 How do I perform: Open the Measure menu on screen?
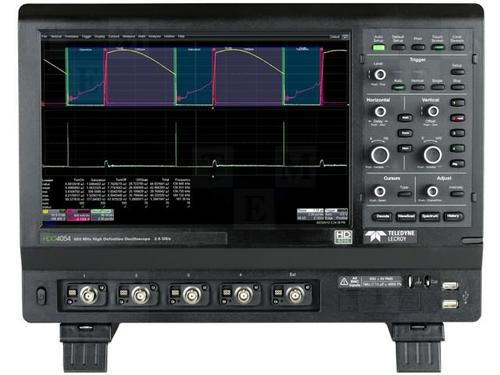[x=129, y=36]
